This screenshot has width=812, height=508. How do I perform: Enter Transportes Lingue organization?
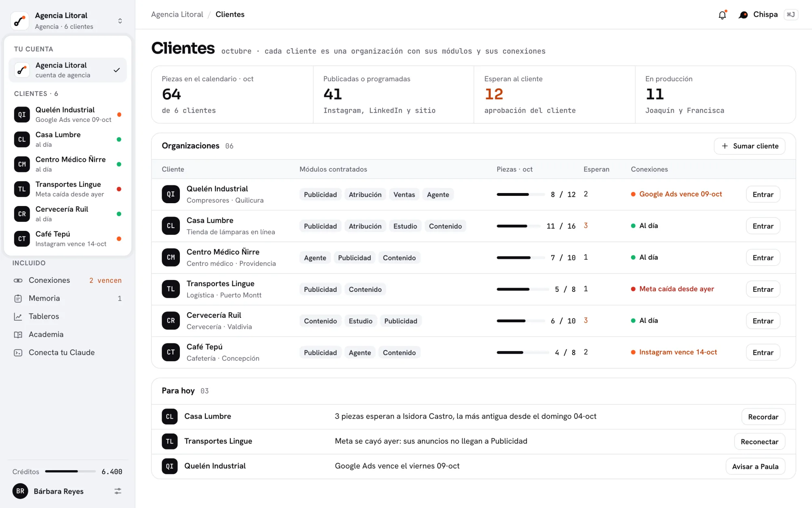(763, 289)
